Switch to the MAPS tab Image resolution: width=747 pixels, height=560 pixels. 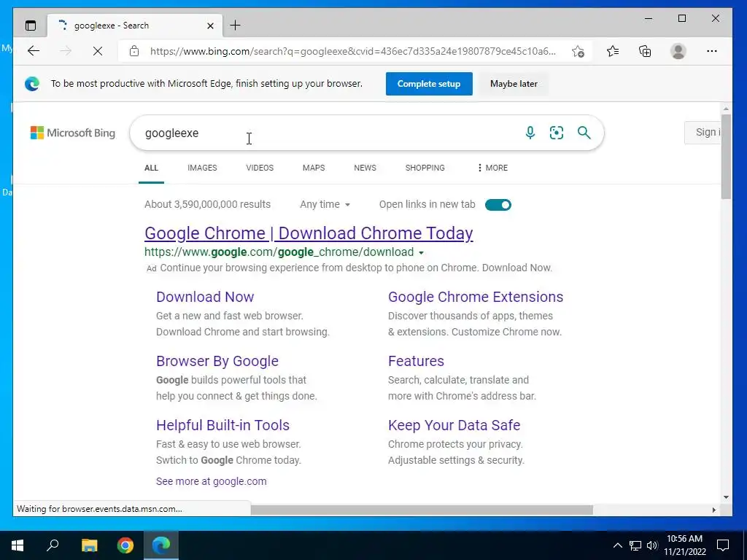[314, 168]
